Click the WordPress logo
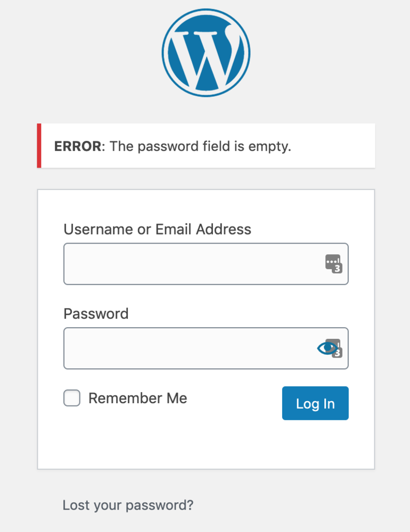The image size is (410, 532). click(x=206, y=53)
